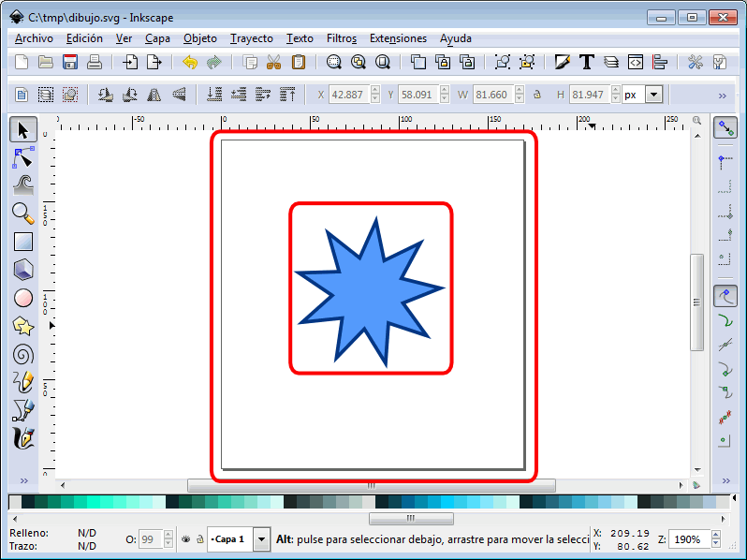This screenshot has height=560, width=747.
Task: Expand the tool controls bar overflow chevron
Action: (x=723, y=96)
